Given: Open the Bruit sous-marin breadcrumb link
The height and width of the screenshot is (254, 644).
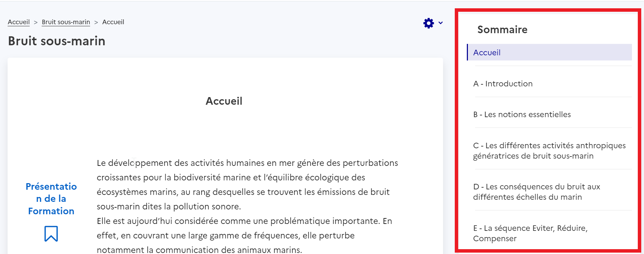Looking at the screenshot, I should (x=66, y=22).
